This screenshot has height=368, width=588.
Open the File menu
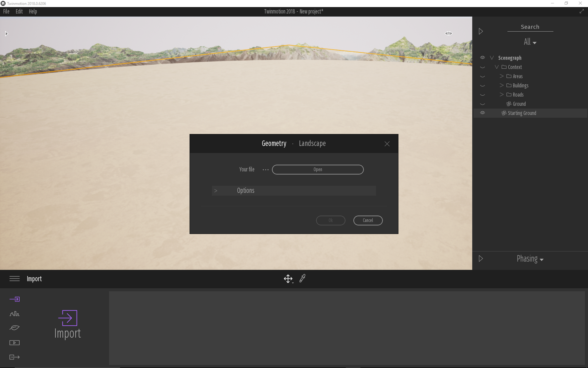click(x=6, y=11)
